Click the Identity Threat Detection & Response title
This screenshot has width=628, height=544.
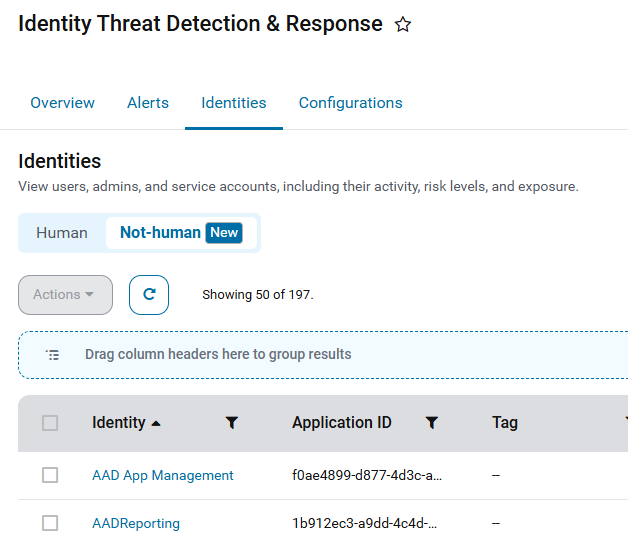click(200, 24)
